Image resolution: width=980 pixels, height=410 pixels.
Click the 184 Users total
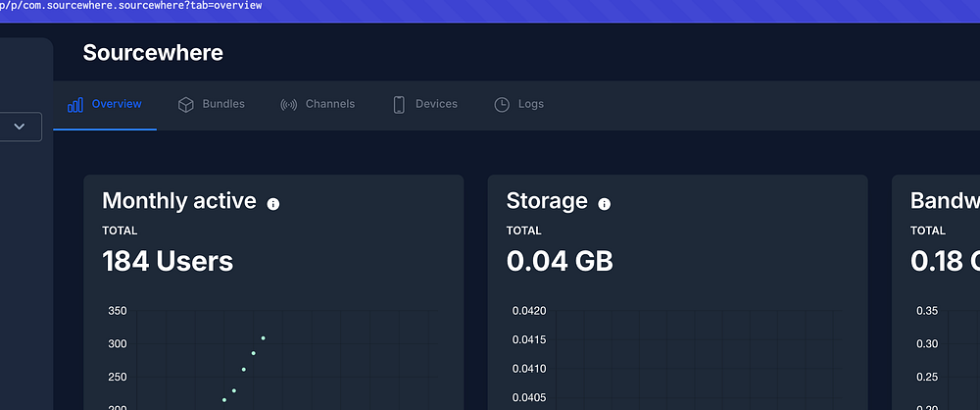(x=168, y=261)
